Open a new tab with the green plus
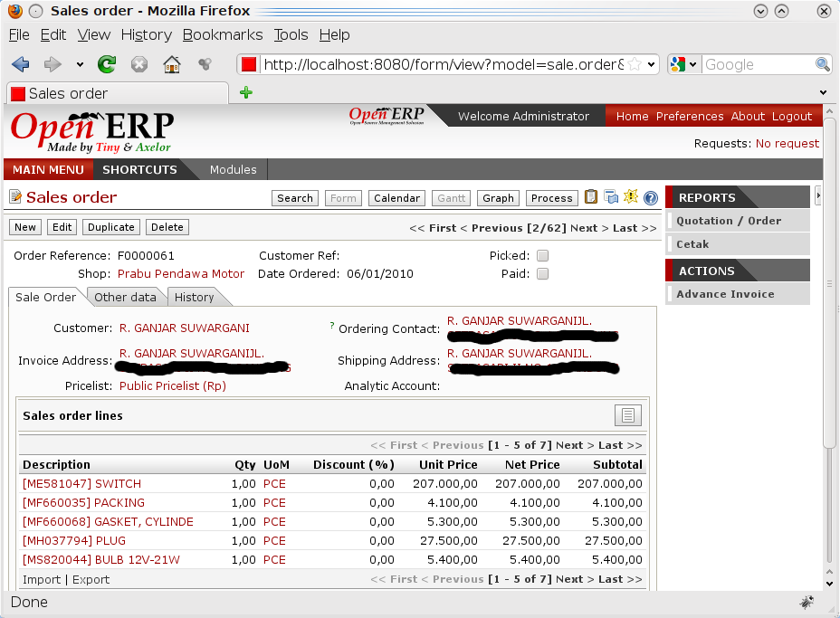Viewport: 840px width, 618px height. pyautogui.click(x=246, y=92)
